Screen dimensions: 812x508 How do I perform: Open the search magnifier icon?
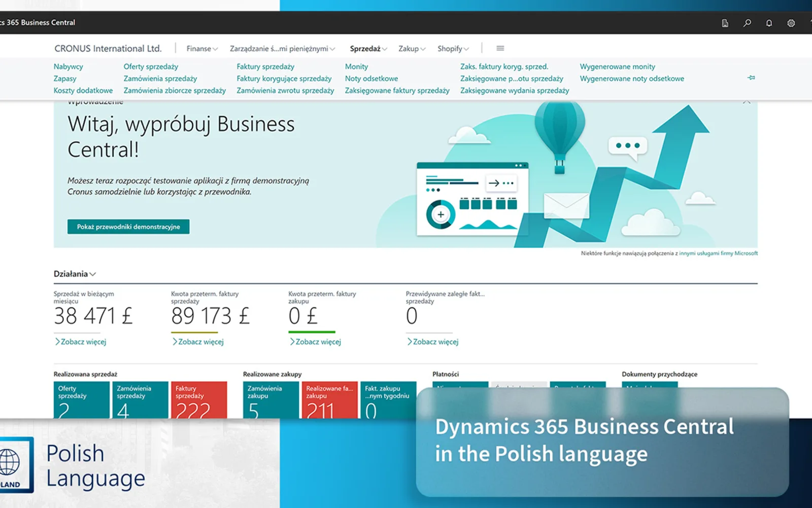pyautogui.click(x=747, y=23)
